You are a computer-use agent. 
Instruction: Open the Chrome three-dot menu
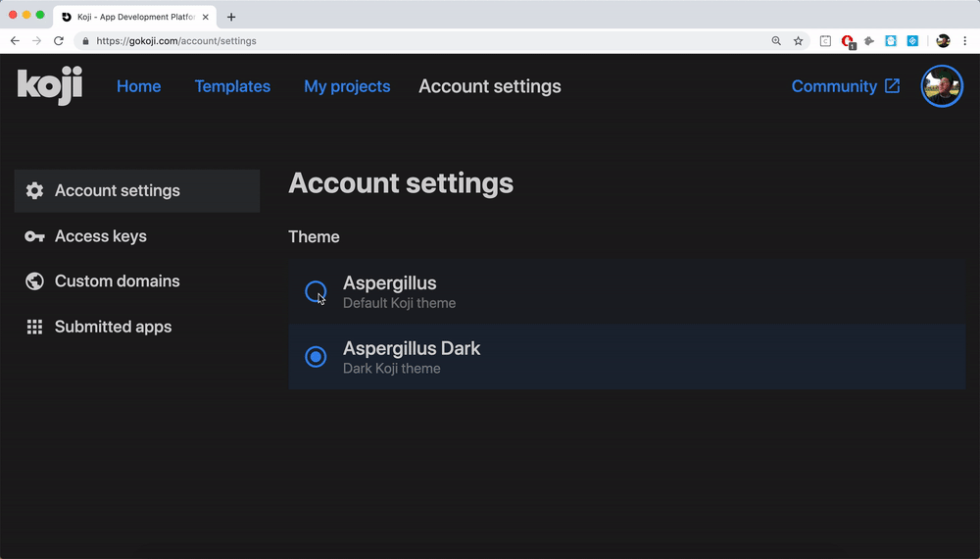tap(965, 41)
